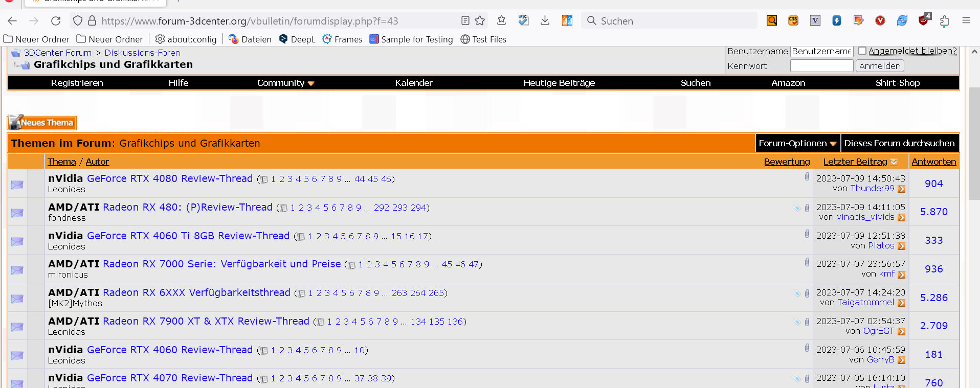Screen dimensions: 980x388
Task: Click the gray V extension icon
Action: (x=815, y=20)
